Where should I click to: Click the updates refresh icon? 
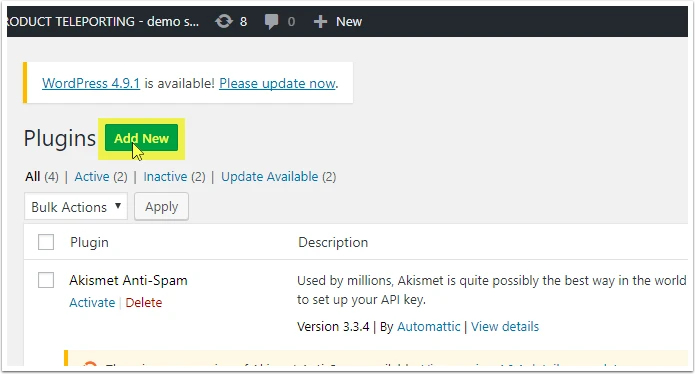[x=224, y=21]
